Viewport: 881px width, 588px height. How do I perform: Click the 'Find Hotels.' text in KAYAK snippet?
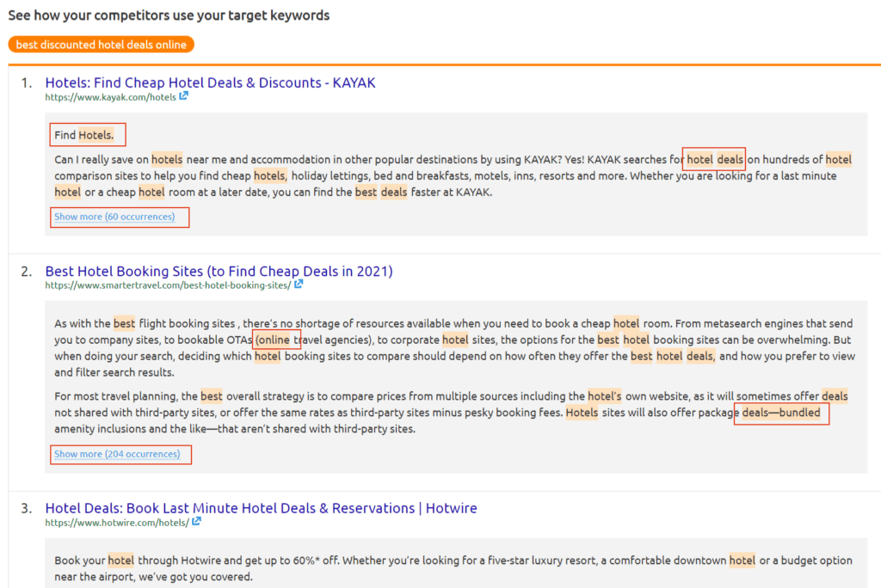click(84, 135)
